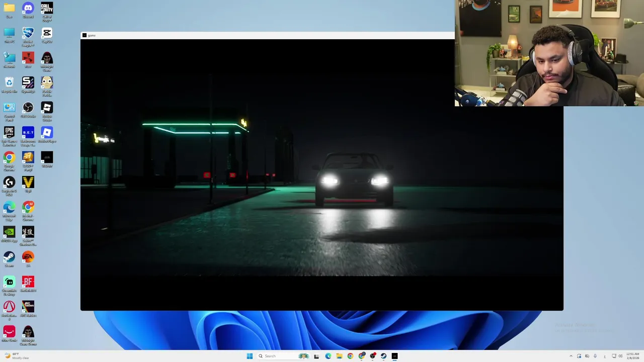This screenshot has width=644, height=362.
Task: Select the Epic Games Launcher icon
Action: 9,136
